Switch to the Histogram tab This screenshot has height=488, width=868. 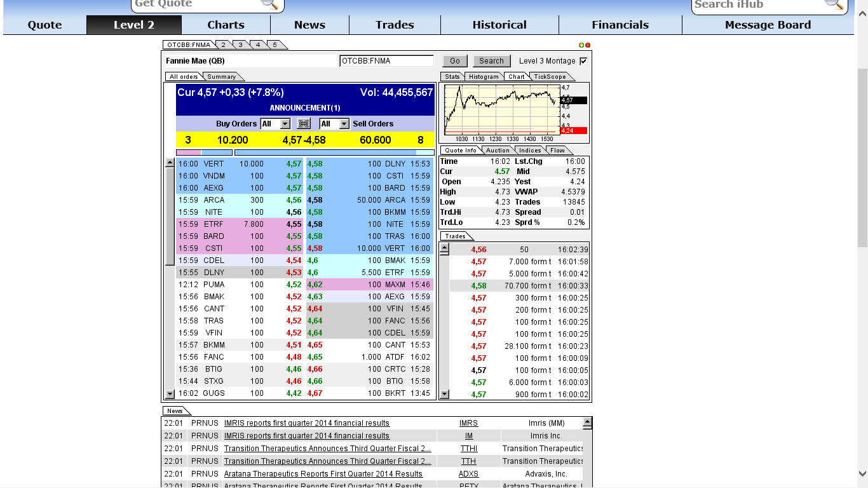pos(484,76)
